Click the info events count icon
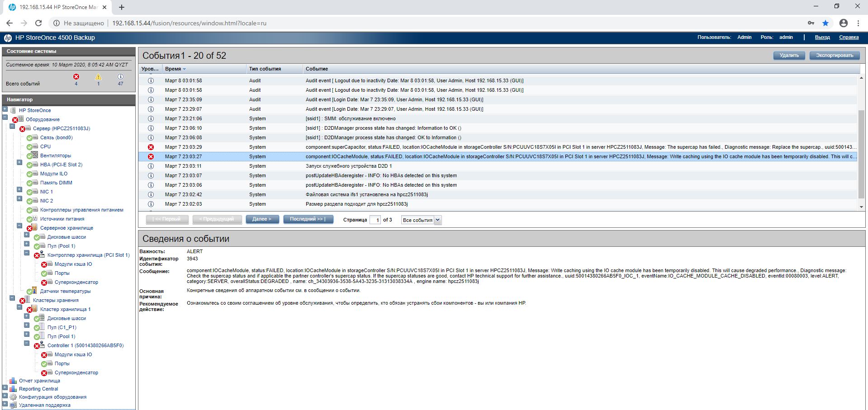Image resolution: width=868 pixels, height=410 pixels. click(x=120, y=77)
